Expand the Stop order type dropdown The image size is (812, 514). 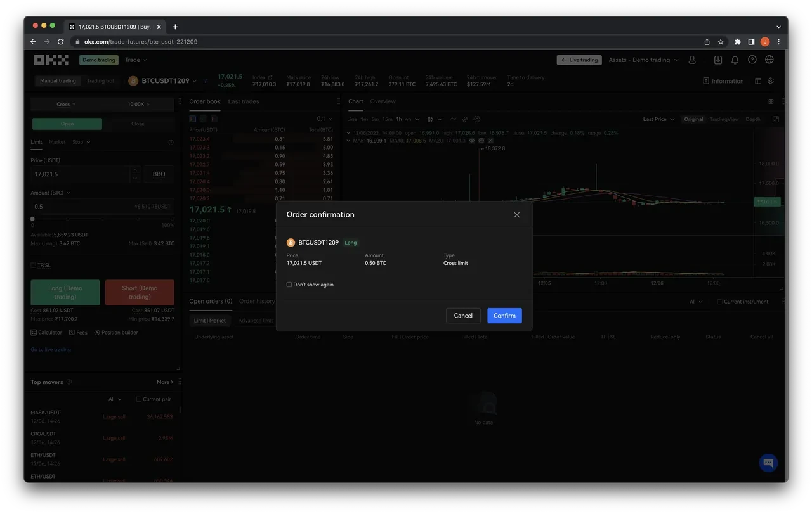pos(81,142)
